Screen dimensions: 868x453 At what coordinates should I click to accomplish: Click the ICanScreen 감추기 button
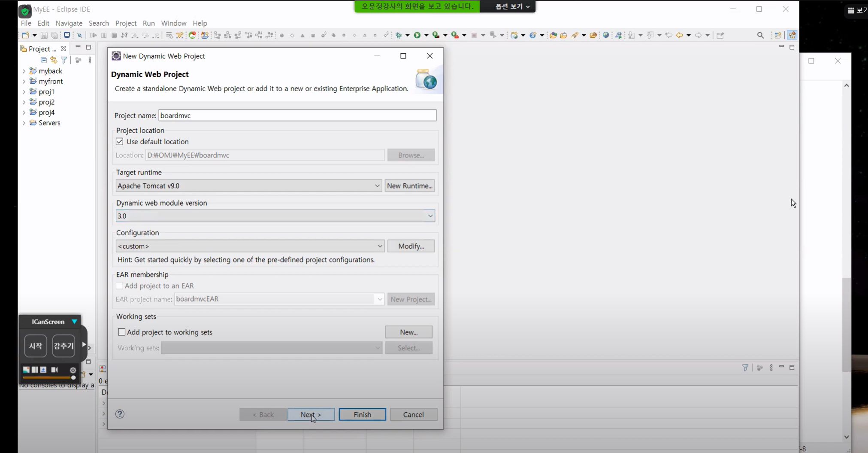64,346
